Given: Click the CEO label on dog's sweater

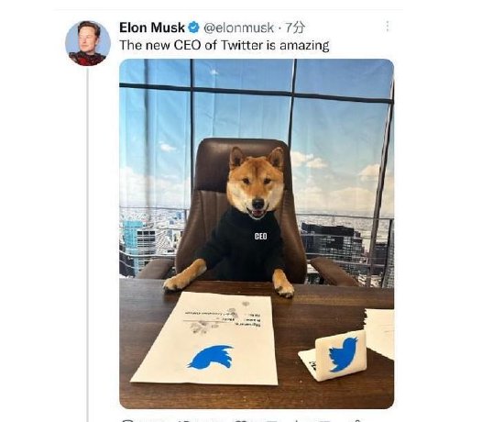Looking at the screenshot, I should [x=260, y=237].
